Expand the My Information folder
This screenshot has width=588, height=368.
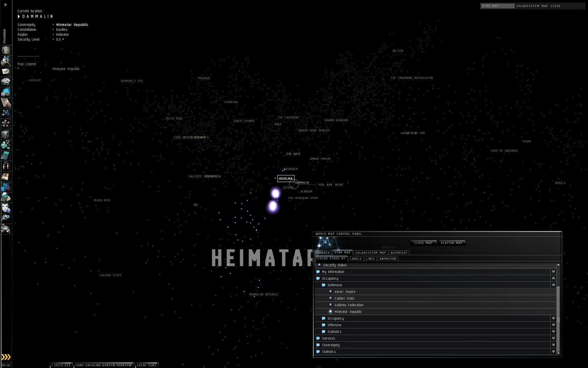(553, 272)
